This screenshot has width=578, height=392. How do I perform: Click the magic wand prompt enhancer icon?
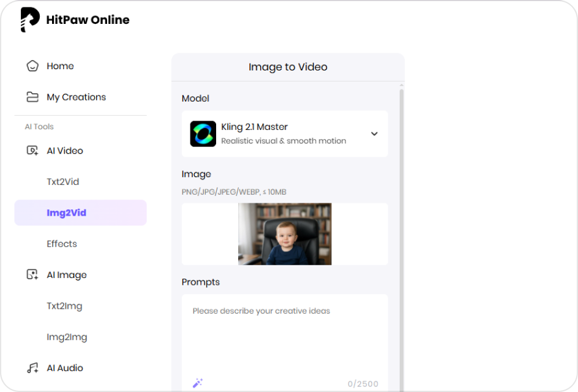(x=197, y=383)
